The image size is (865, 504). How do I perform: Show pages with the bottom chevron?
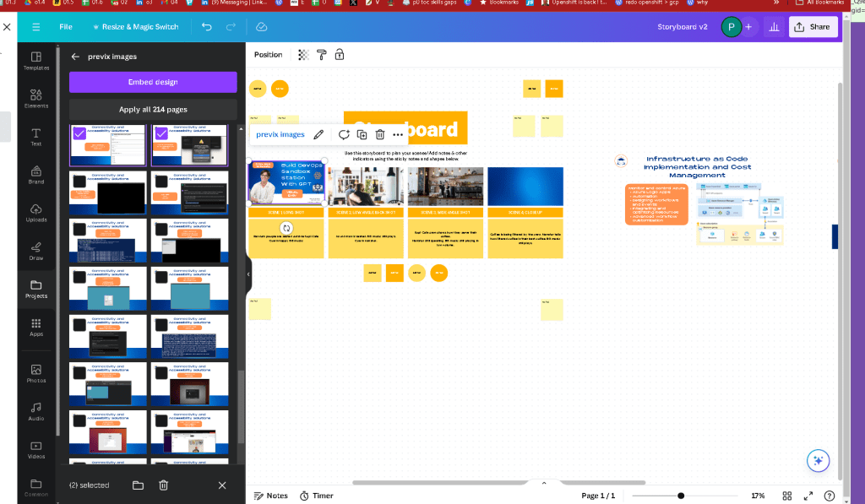coord(544,483)
